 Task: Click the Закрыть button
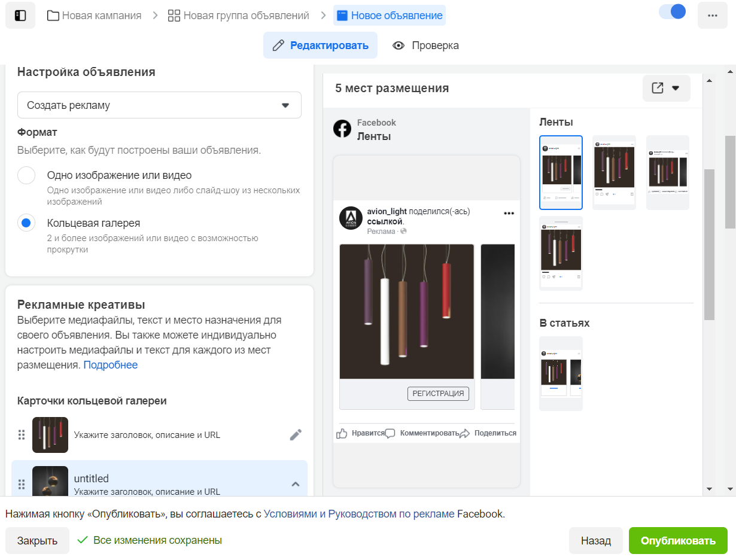point(37,540)
